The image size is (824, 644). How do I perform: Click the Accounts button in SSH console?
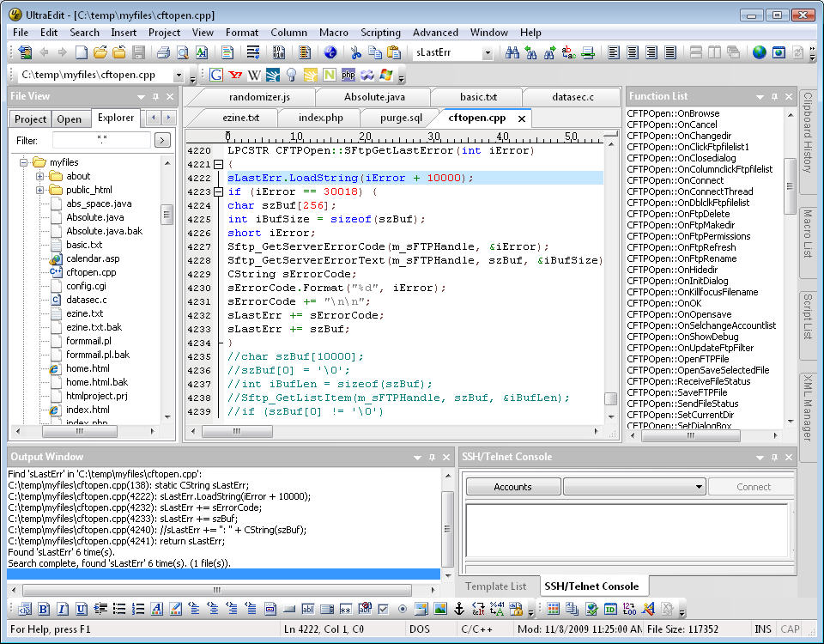pos(512,487)
